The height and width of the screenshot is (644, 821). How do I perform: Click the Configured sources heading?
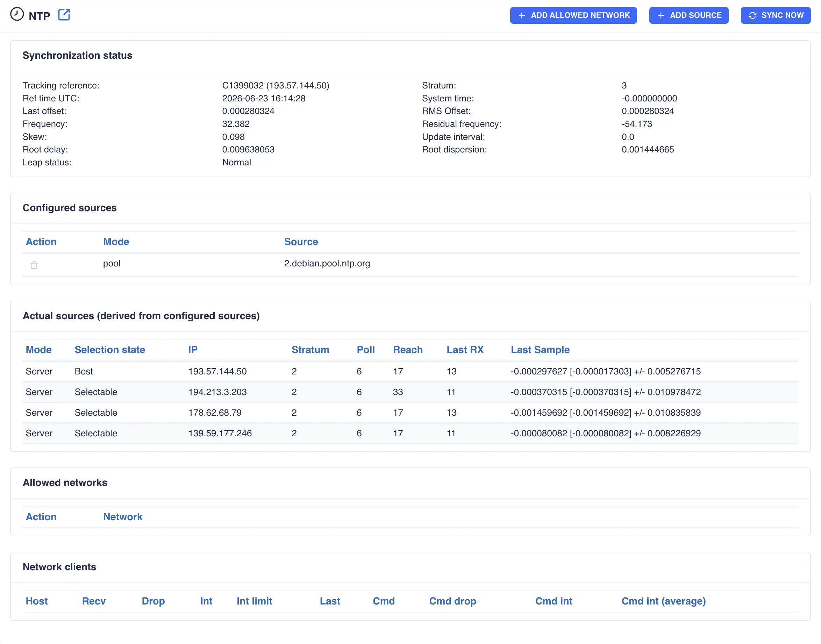click(69, 208)
